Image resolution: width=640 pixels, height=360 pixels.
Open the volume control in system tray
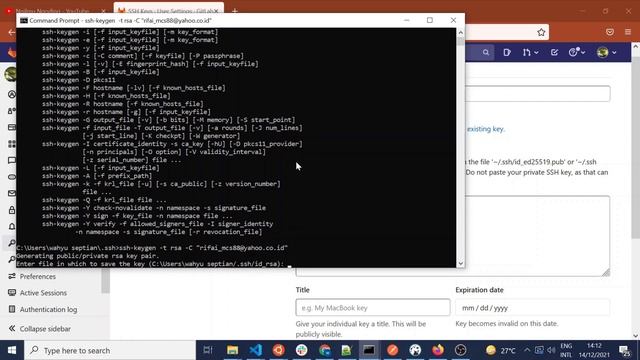pos(551,350)
